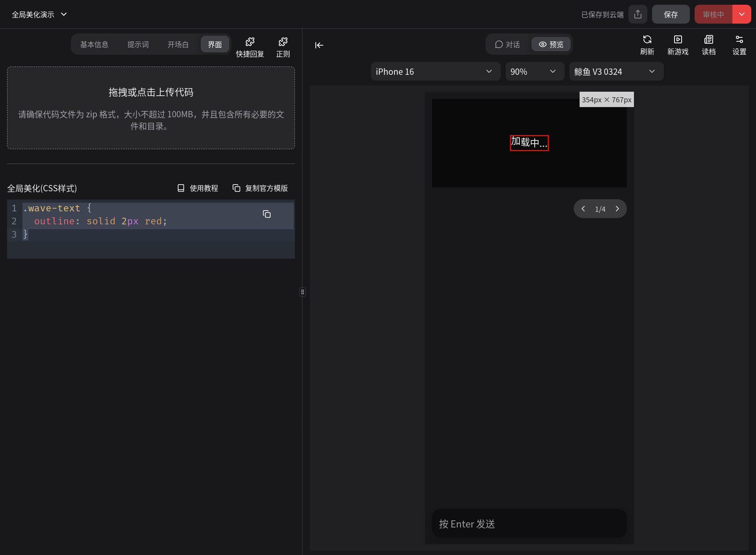Change the 90% zoom level
This screenshot has height=555, width=756.
tap(535, 71)
